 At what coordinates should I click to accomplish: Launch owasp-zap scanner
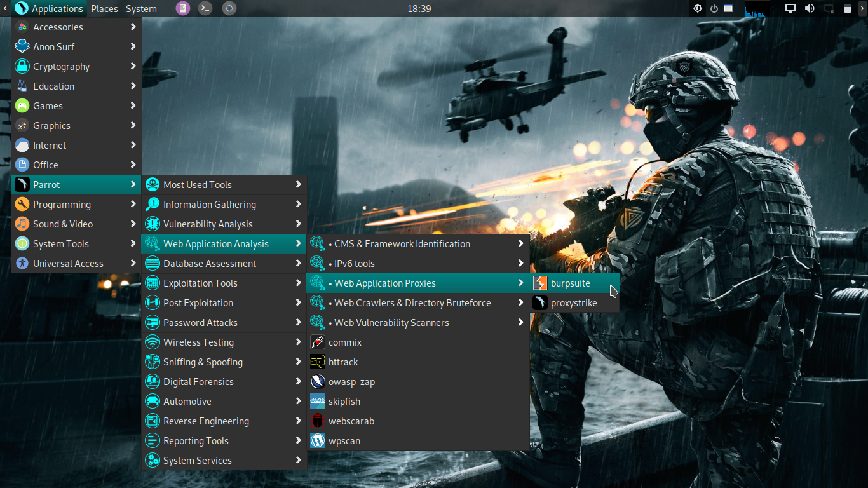point(350,381)
